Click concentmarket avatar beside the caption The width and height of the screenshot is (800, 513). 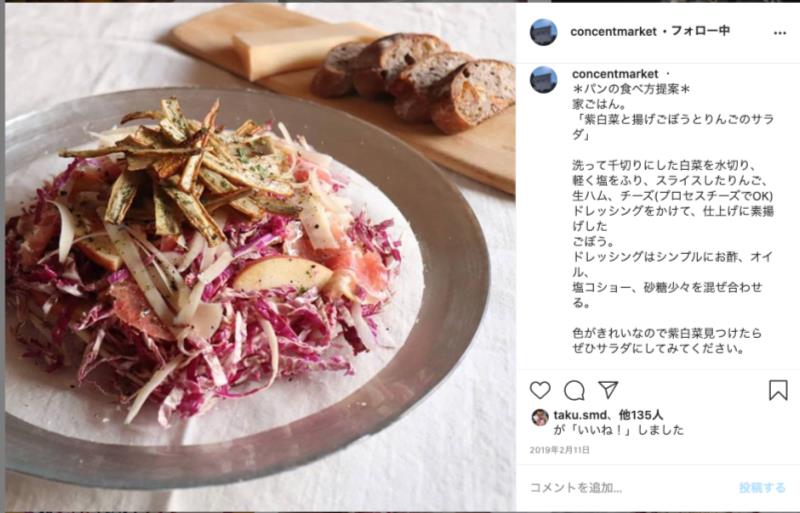[543, 80]
